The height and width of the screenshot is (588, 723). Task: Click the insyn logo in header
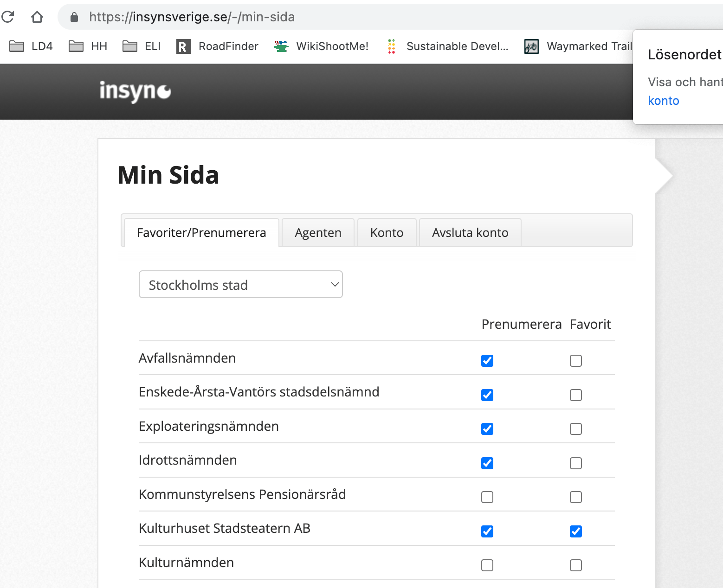[135, 91]
